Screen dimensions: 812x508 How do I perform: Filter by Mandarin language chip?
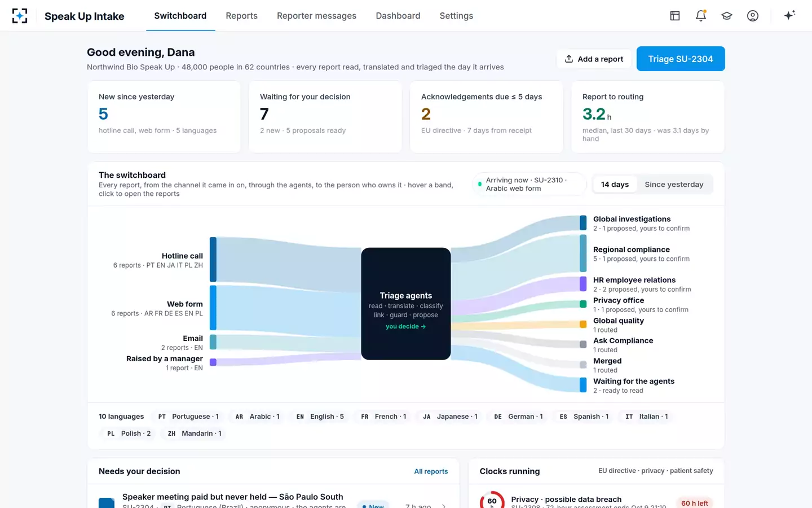[x=194, y=433]
